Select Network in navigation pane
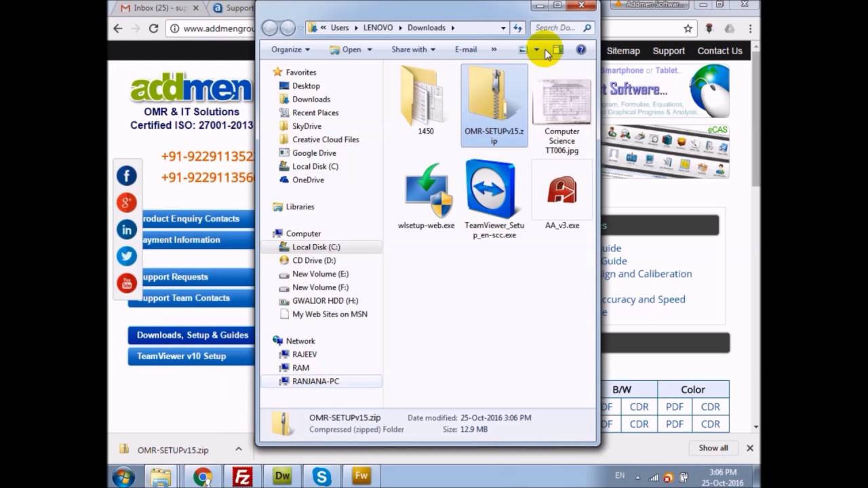The height and width of the screenshot is (488, 868). click(x=300, y=341)
